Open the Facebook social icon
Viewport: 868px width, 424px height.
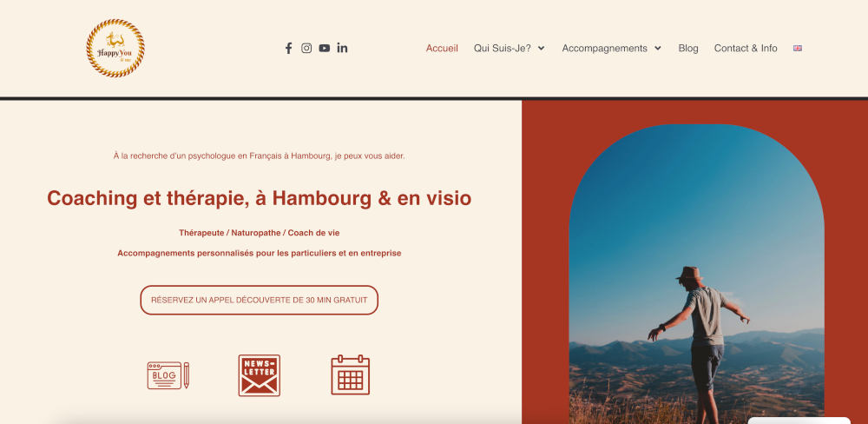click(288, 48)
